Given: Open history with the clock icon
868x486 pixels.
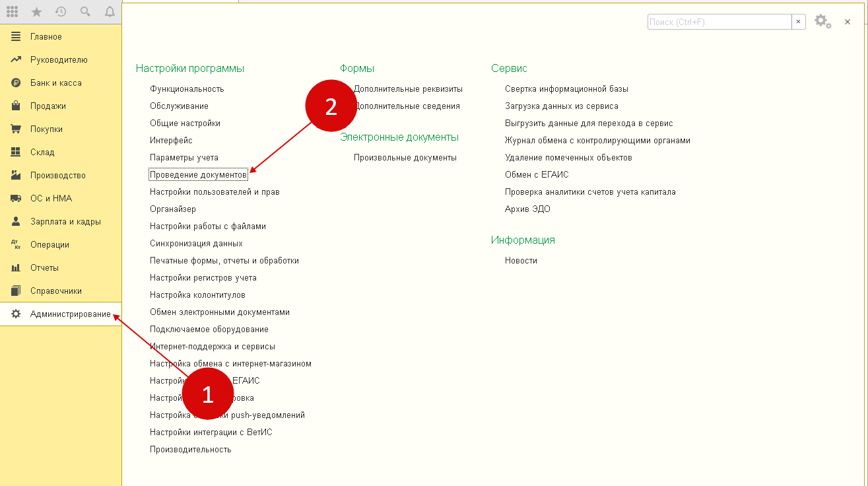Looking at the screenshot, I should tap(59, 11).
